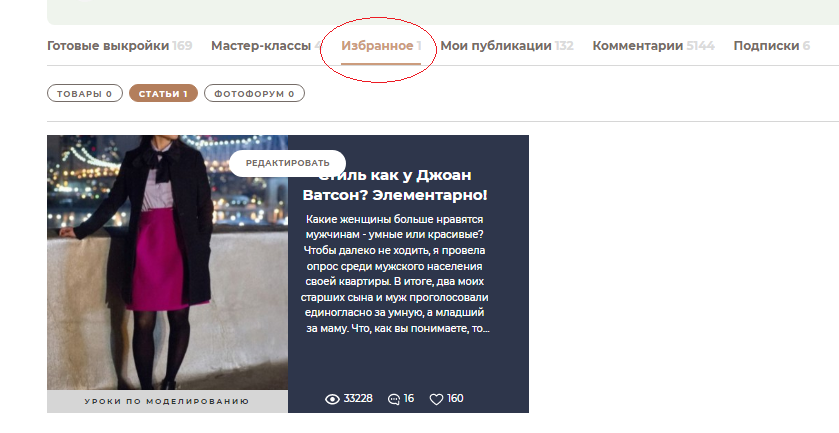Click the eye views icon
The height and width of the screenshot is (433, 839).
[x=333, y=399]
